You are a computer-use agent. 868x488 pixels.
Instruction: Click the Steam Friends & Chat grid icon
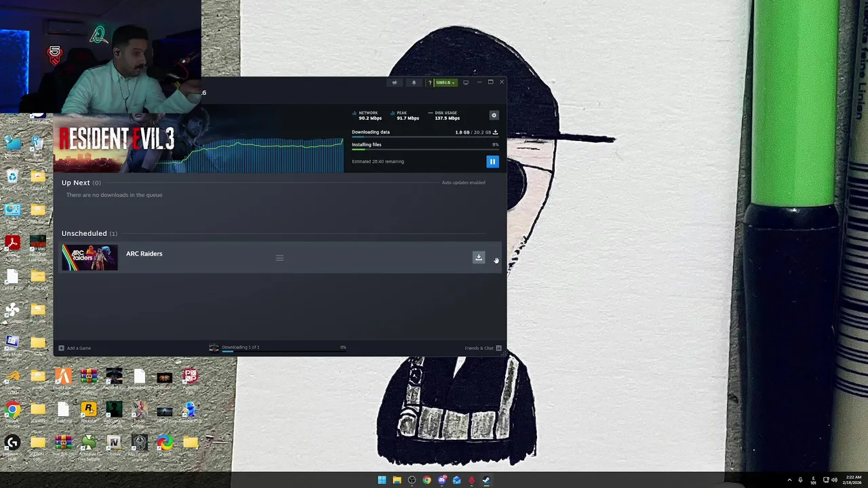498,348
